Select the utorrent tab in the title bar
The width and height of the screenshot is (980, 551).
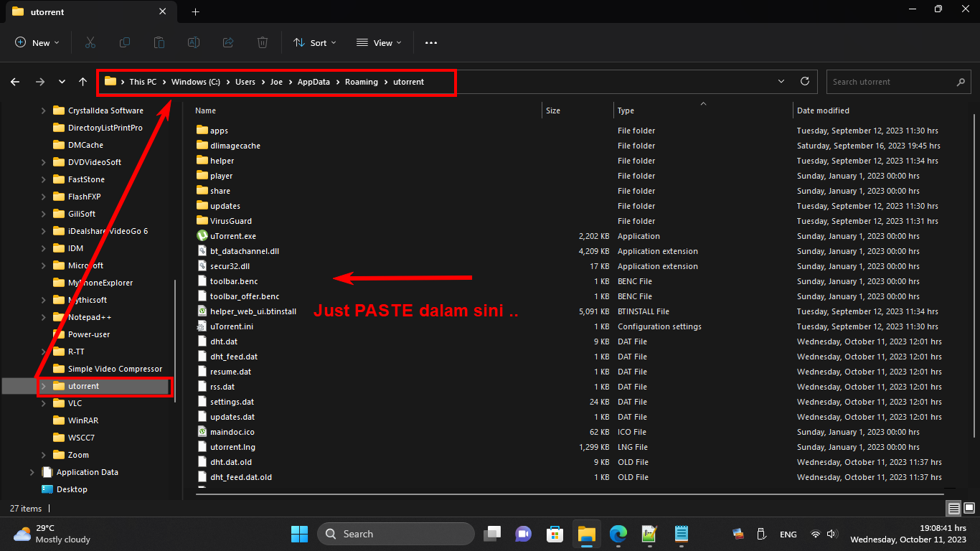pyautogui.click(x=90, y=12)
